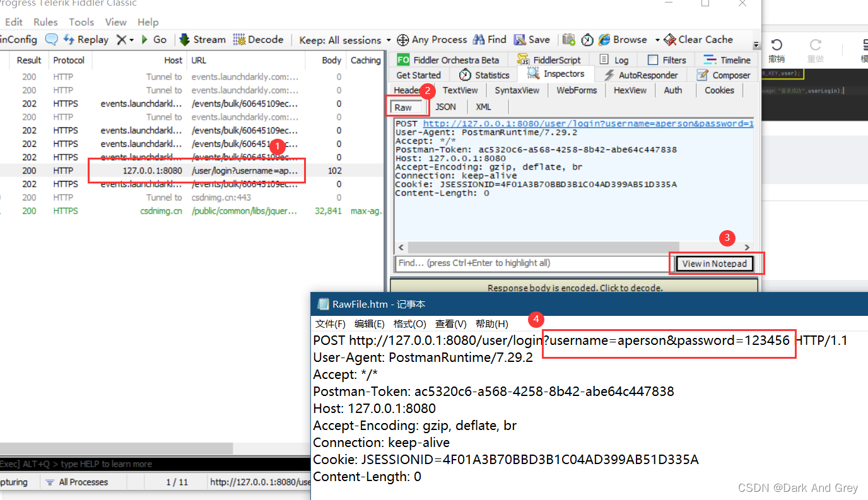
Task: Click the Any Process target icon
Action: 402,40
